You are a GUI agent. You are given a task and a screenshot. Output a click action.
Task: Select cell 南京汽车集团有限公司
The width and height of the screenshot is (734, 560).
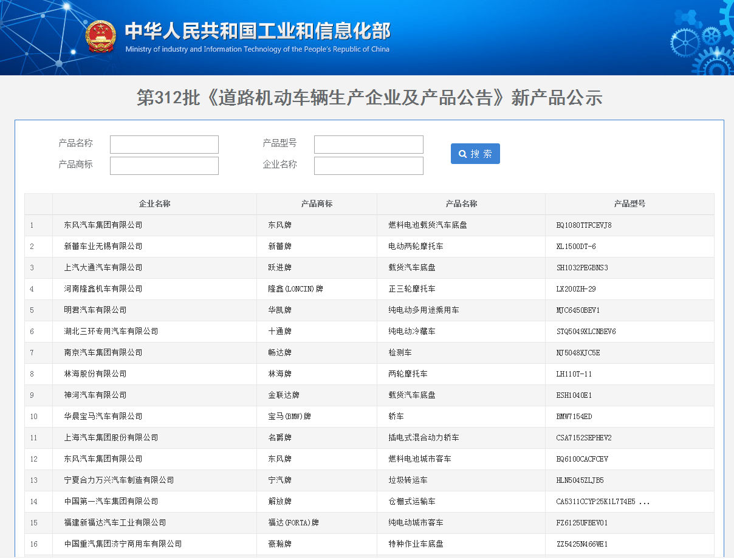tap(103, 353)
